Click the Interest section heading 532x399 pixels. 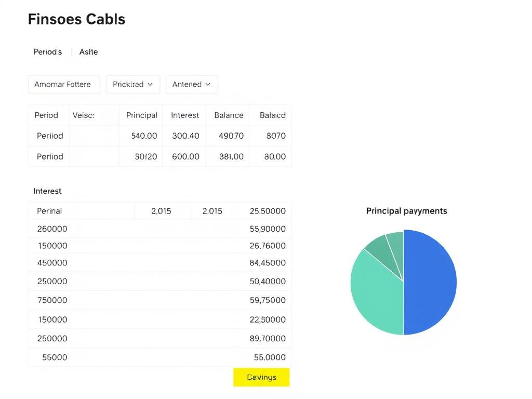click(x=47, y=191)
